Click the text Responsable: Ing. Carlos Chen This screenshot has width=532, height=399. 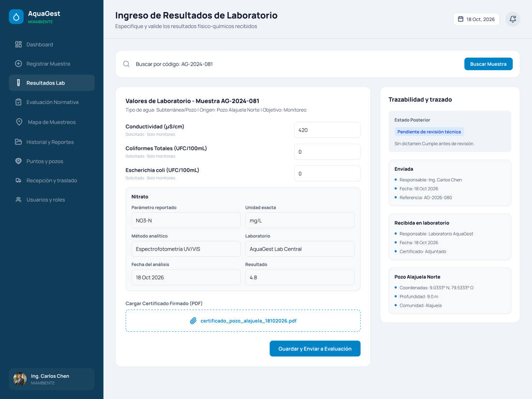tap(430, 180)
